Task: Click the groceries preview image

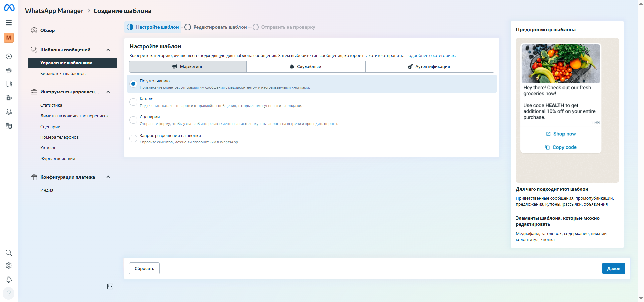Action: coord(560,63)
